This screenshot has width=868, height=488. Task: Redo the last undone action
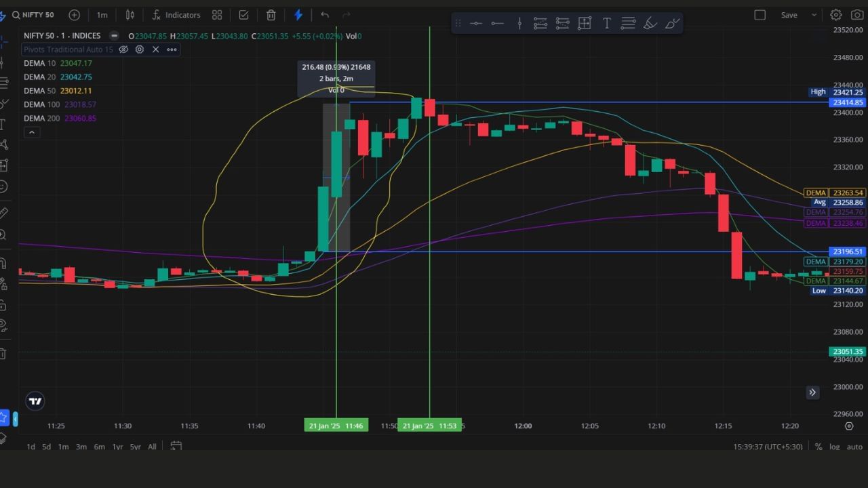coord(347,15)
